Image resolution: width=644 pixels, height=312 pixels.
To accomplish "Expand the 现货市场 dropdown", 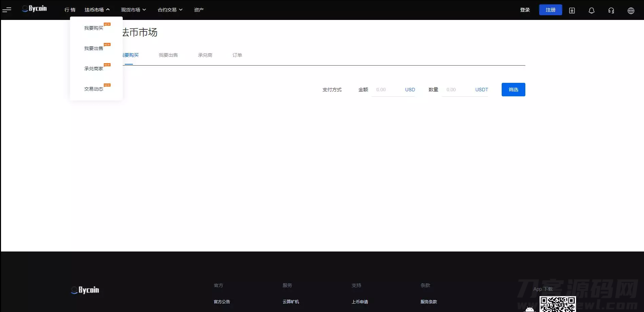I will (134, 10).
